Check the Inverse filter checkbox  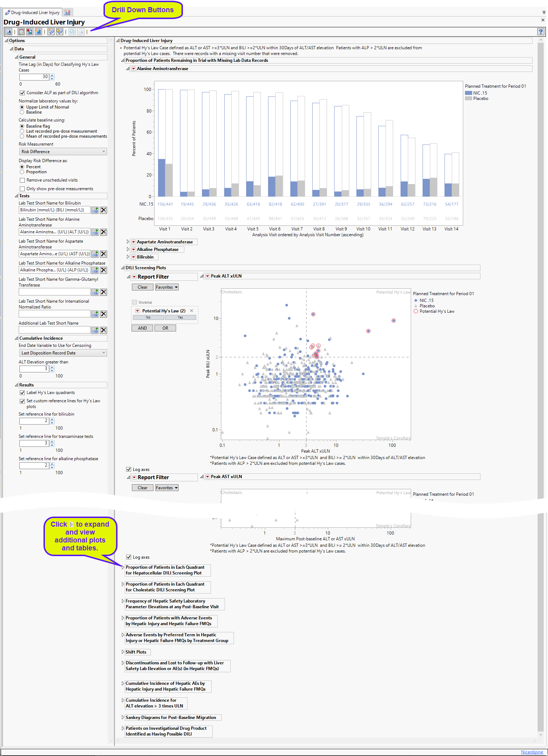pos(134,302)
